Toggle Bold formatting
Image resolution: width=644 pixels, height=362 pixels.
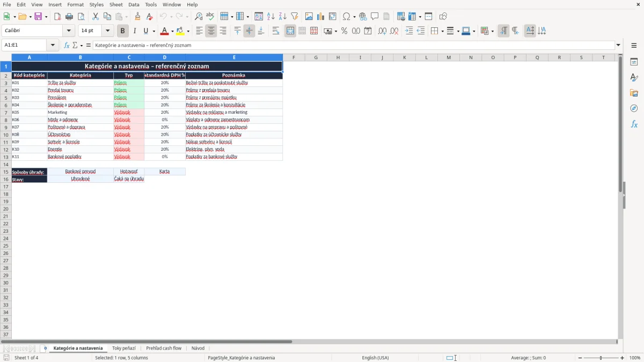[123, 31]
